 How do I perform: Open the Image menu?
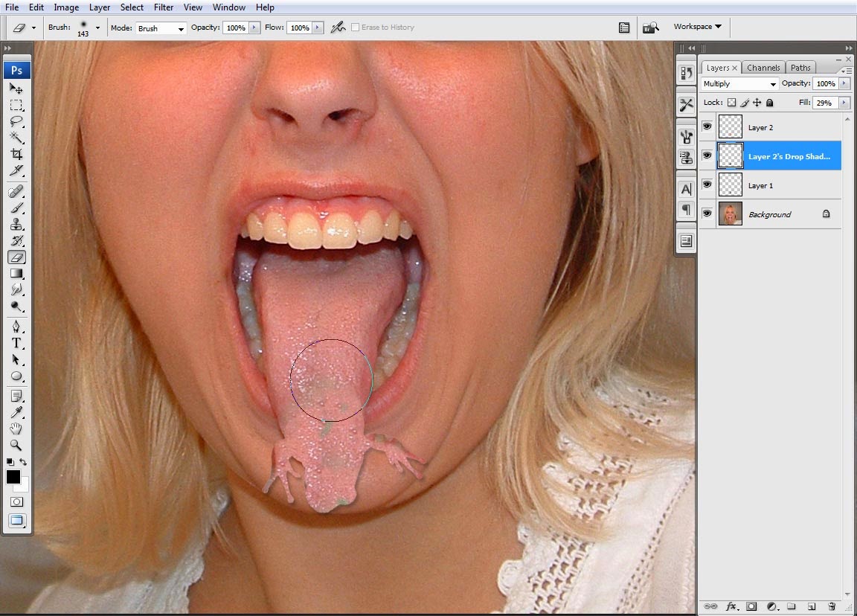coord(66,7)
